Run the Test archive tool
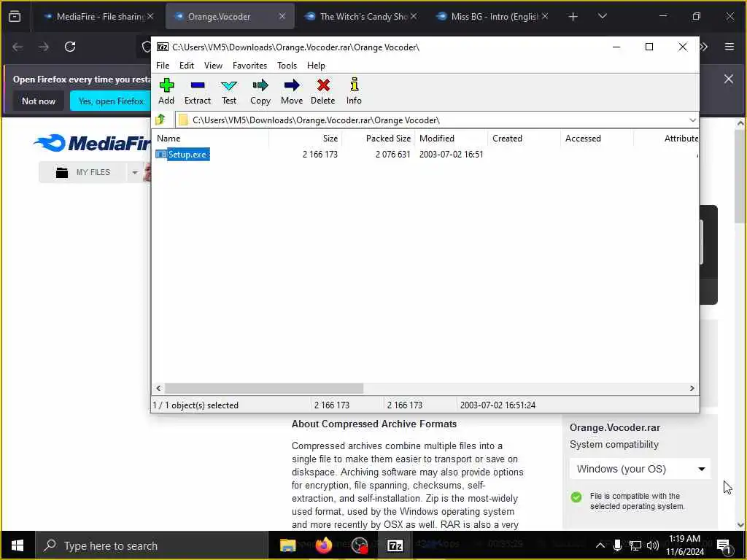Screen dimensions: 747x560 pyautogui.click(x=228, y=91)
